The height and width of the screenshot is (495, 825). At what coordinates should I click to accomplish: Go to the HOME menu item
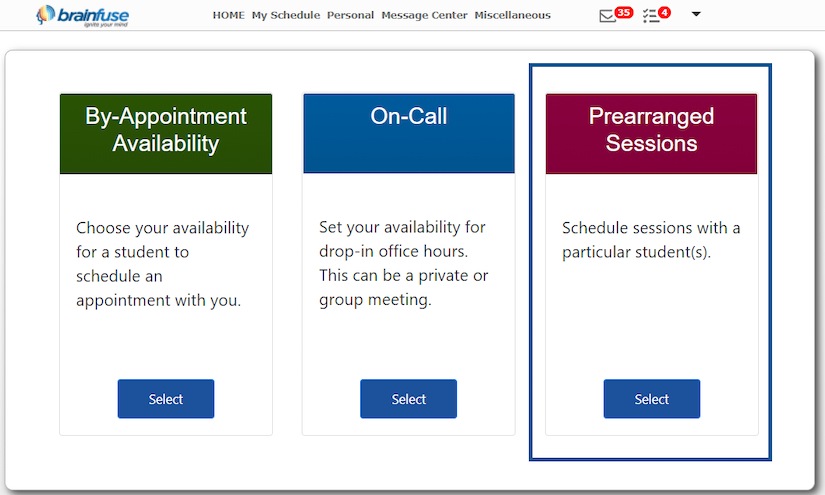coord(228,15)
